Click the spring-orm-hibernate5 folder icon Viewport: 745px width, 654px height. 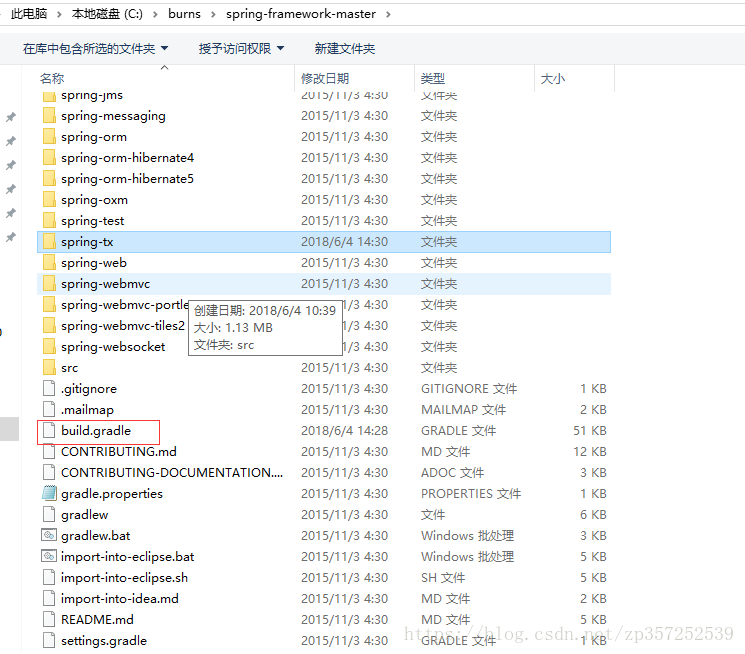coord(49,178)
